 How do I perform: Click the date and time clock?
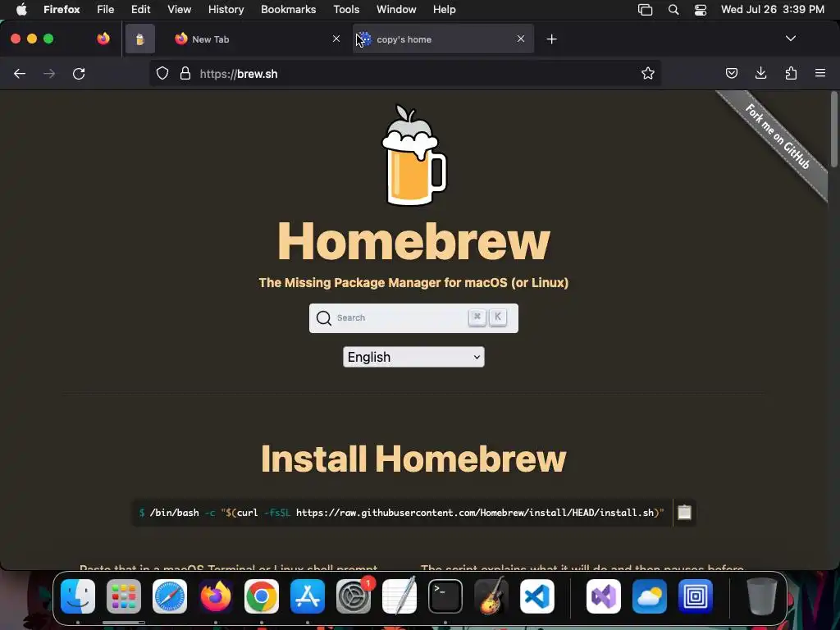click(772, 10)
